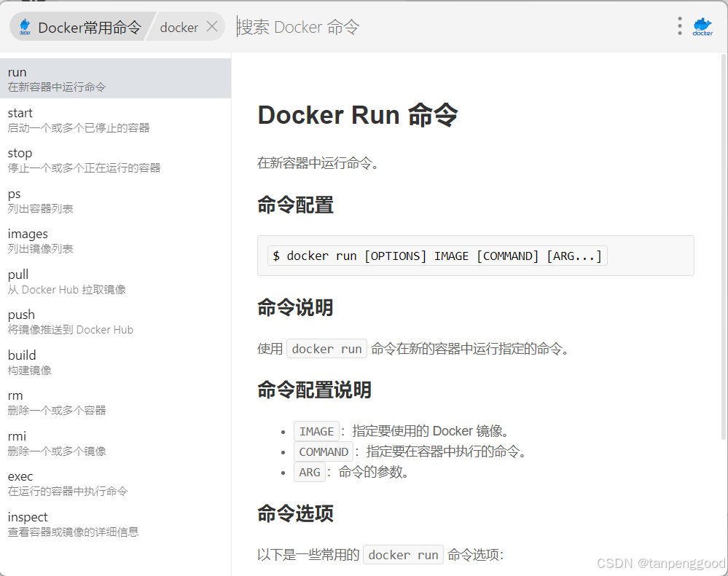The width and height of the screenshot is (728, 576).
Task: Open the push command entry
Action: (x=116, y=321)
